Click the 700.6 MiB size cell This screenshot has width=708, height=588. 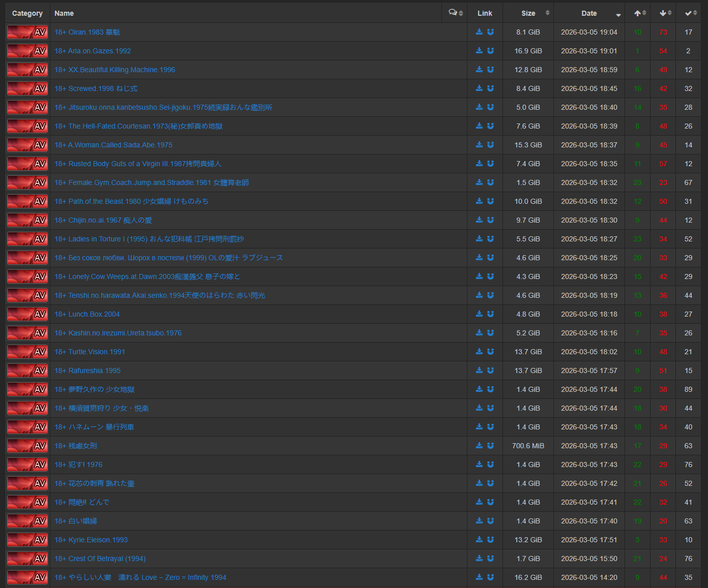click(528, 446)
